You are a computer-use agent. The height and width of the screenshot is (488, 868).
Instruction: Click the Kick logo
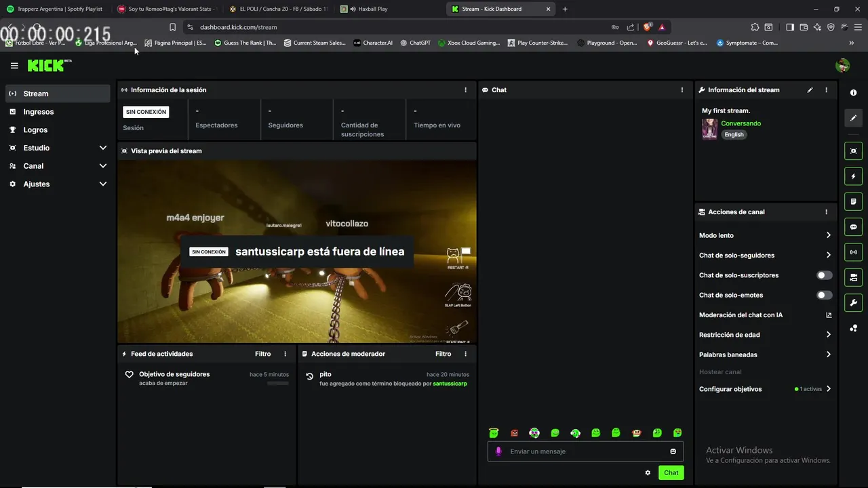point(49,65)
